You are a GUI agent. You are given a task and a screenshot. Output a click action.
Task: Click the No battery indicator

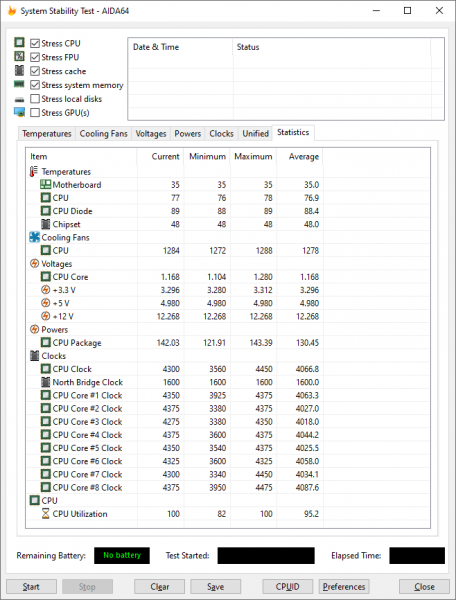pos(122,555)
